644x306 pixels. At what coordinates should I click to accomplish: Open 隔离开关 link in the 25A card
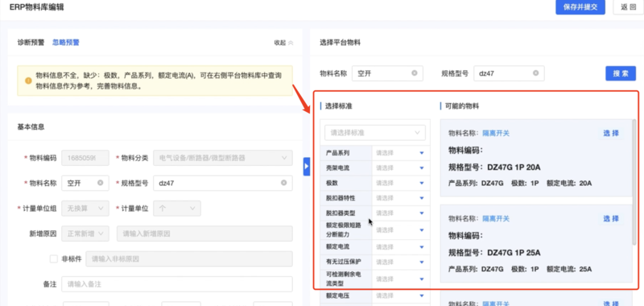(x=496, y=218)
